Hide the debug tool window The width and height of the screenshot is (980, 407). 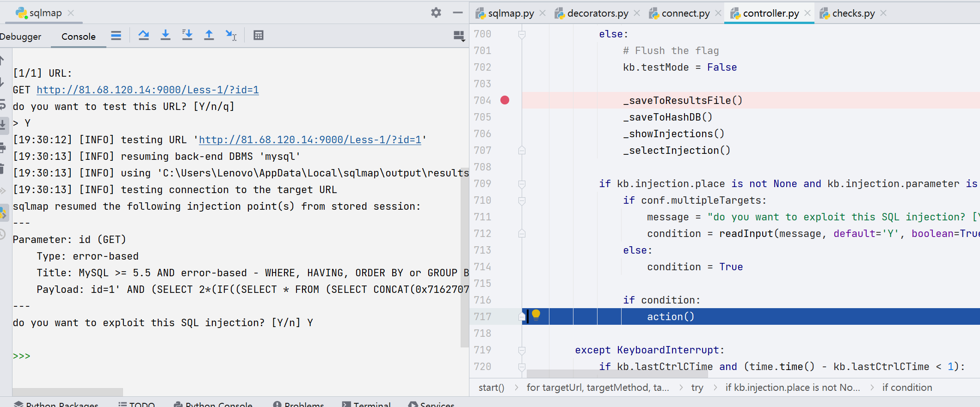coord(458,12)
